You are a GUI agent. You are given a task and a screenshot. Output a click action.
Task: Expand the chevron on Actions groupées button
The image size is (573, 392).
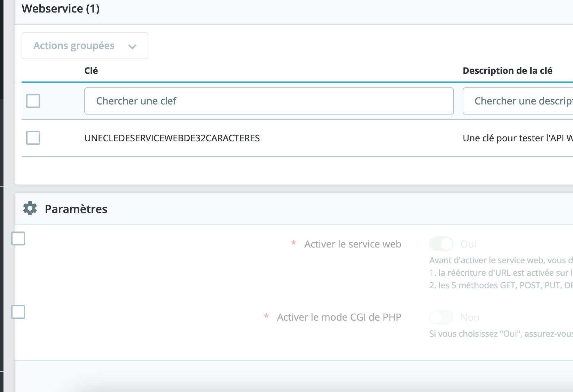132,46
